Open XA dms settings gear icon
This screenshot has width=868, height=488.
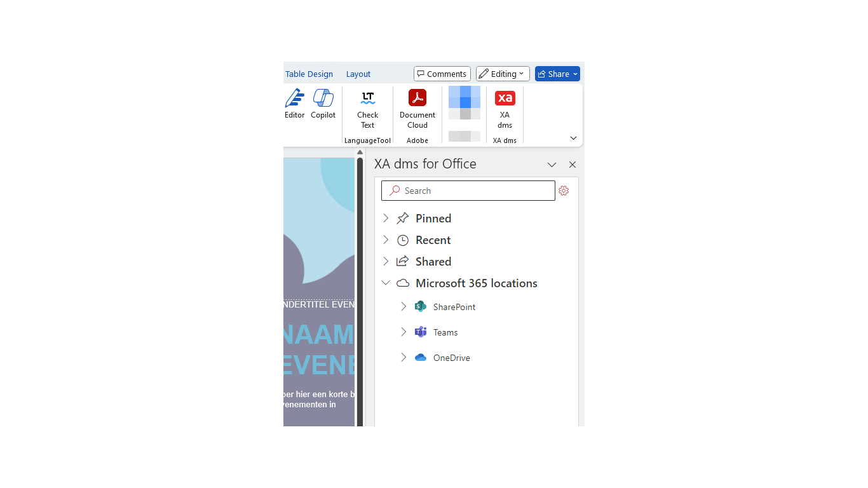(564, 191)
